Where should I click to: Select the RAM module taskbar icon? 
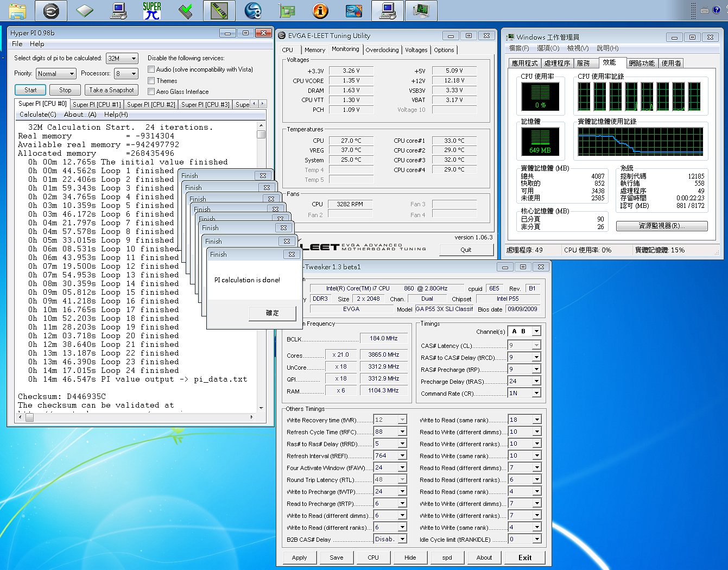(219, 10)
